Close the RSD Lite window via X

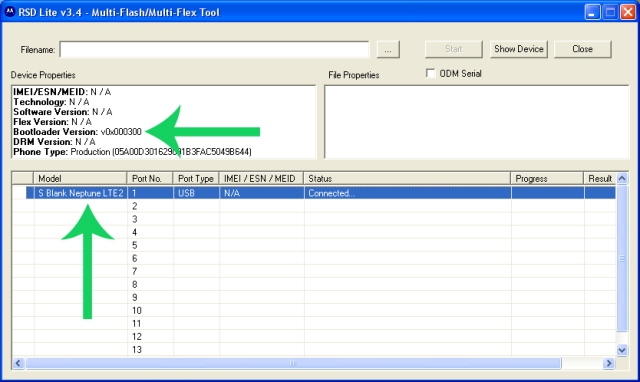pos(628,12)
